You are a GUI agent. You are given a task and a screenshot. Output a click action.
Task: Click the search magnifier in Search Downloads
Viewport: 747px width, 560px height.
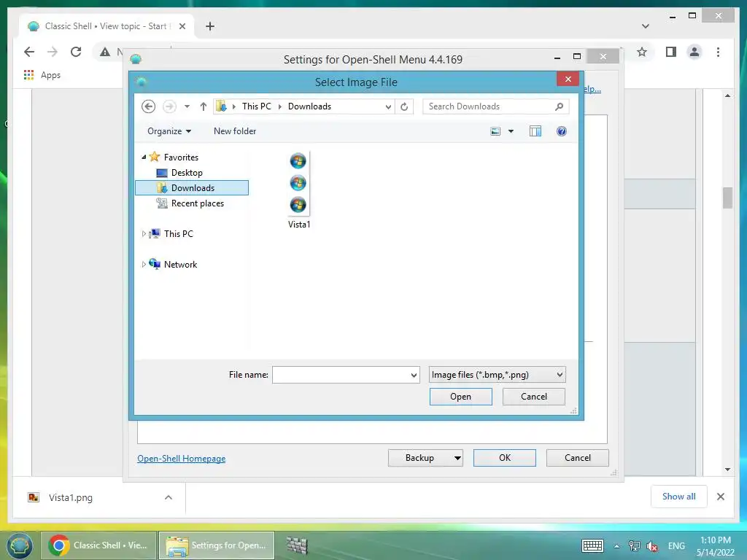[560, 106]
